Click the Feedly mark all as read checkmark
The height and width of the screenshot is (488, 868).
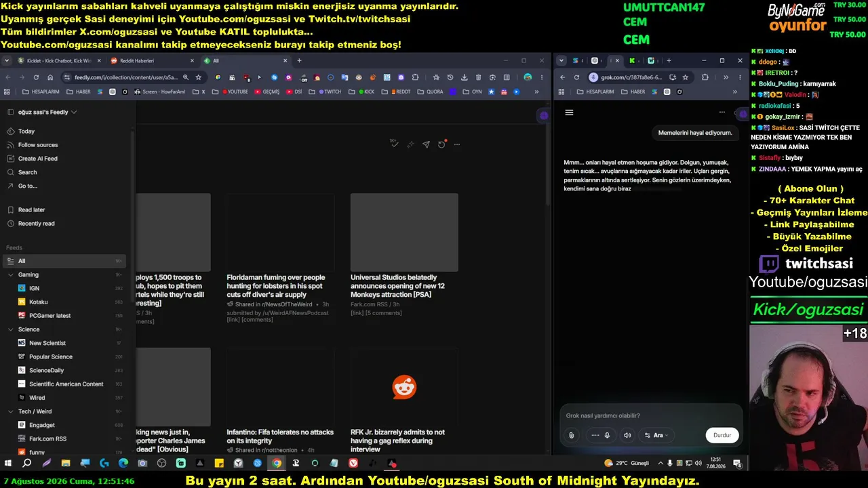[x=394, y=144]
